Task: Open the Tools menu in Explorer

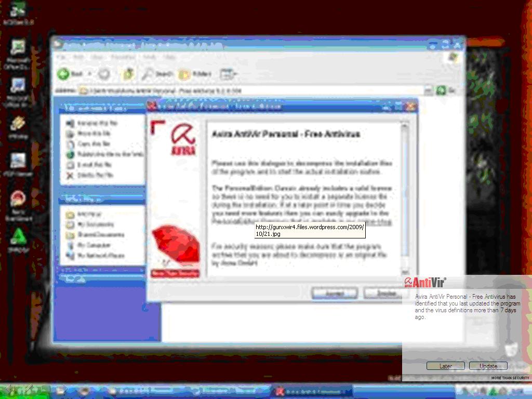Action: (x=149, y=57)
